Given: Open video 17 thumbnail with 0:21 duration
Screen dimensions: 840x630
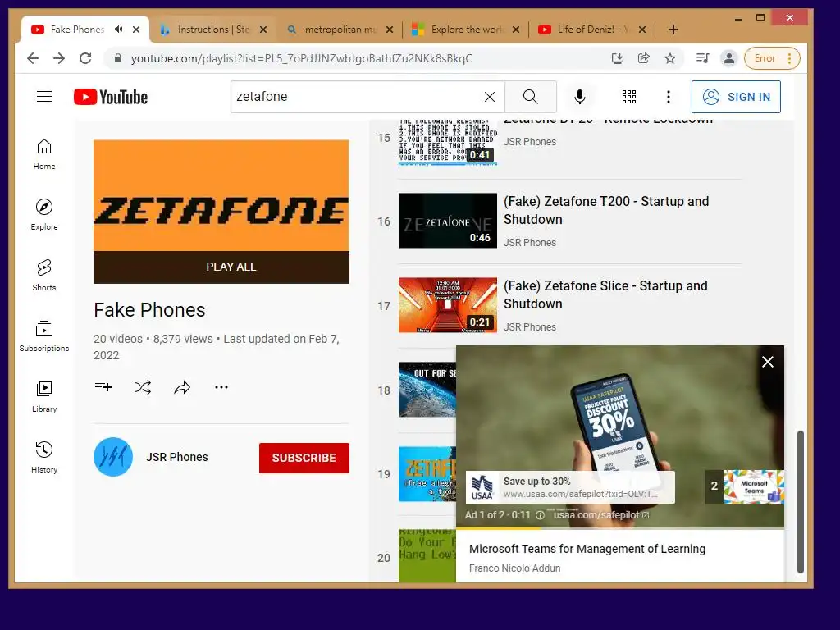Looking at the screenshot, I should point(448,305).
